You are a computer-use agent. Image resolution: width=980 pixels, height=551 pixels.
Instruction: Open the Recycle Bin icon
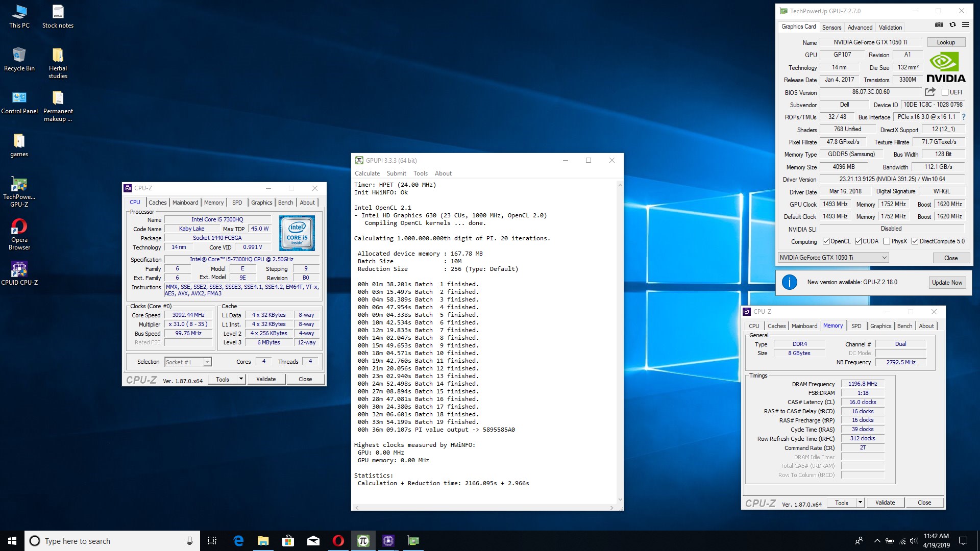point(19,59)
